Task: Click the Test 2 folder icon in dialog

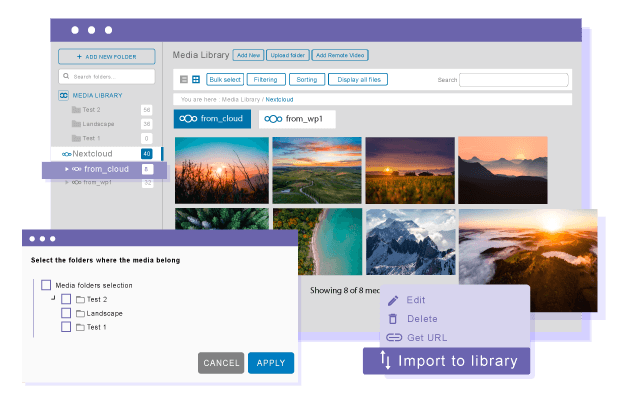Action: click(80, 300)
